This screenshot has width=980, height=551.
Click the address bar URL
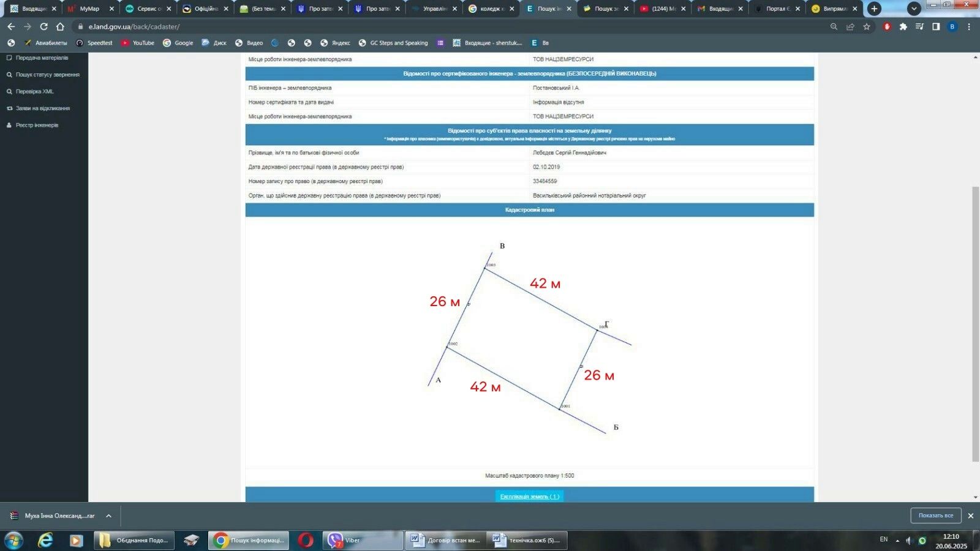tap(134, 27)
